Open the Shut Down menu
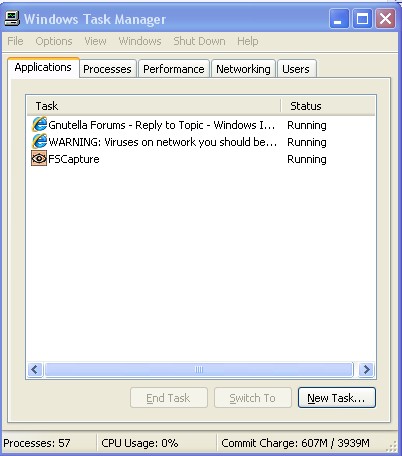 click(199, 41)
